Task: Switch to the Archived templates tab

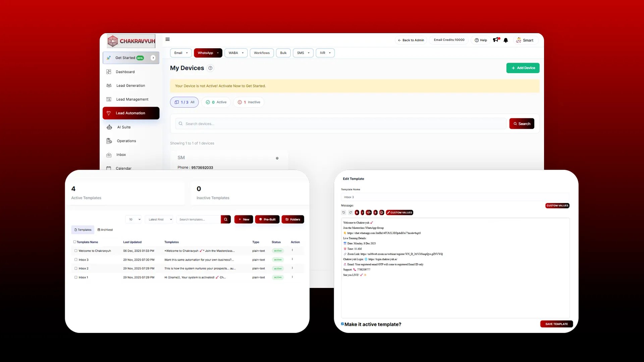Action: [x=105, y=230]
